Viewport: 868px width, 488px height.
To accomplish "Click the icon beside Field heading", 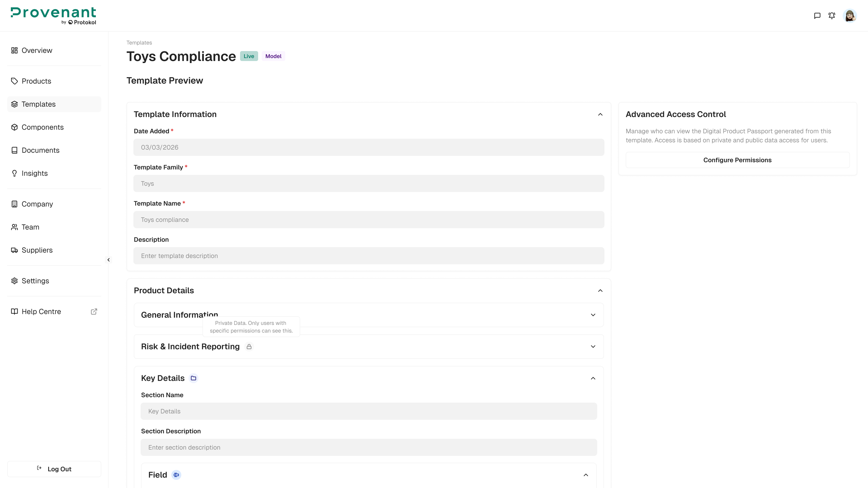I will pyautogui.click(x=176, y=475).
